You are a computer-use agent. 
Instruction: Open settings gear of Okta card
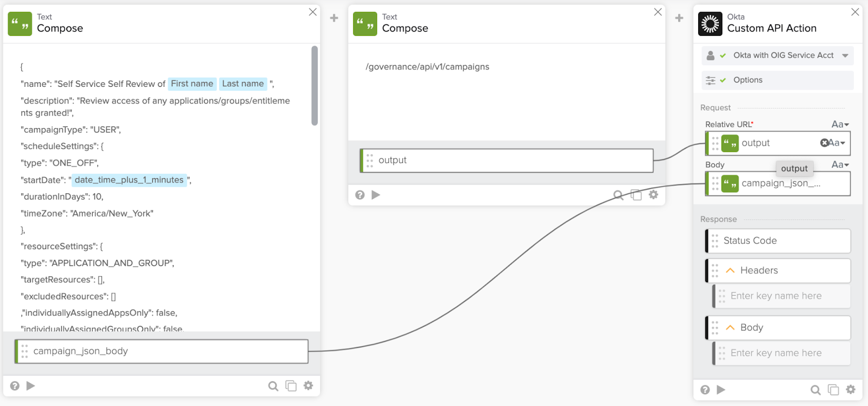click(x=851, y=390)
